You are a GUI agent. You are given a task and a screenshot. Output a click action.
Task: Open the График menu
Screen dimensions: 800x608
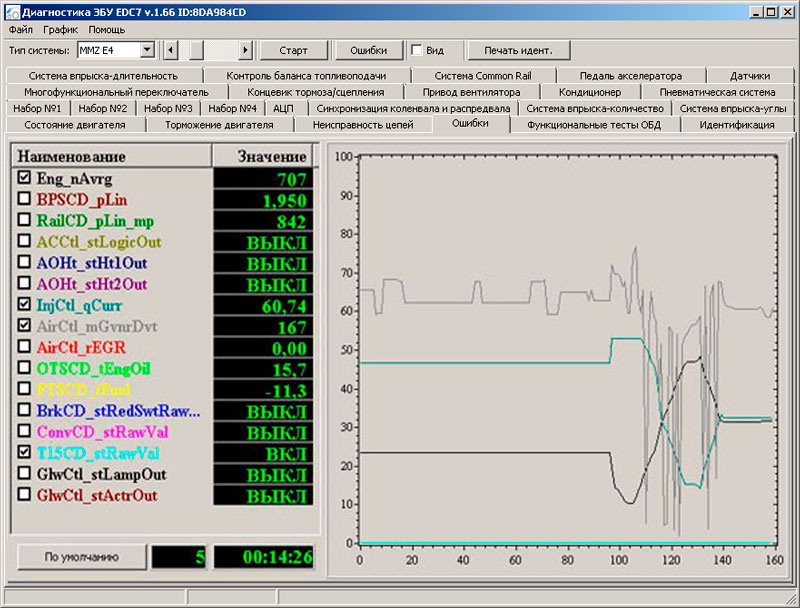[x=60, y=30]
